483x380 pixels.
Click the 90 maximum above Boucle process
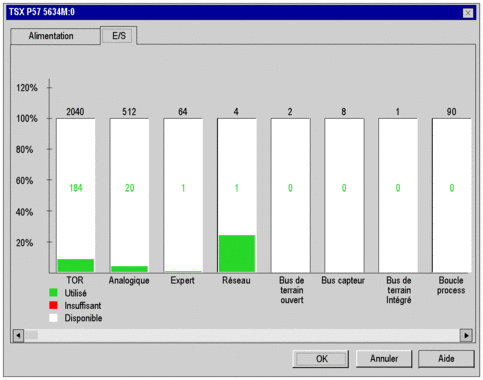(x=451, y=112)
